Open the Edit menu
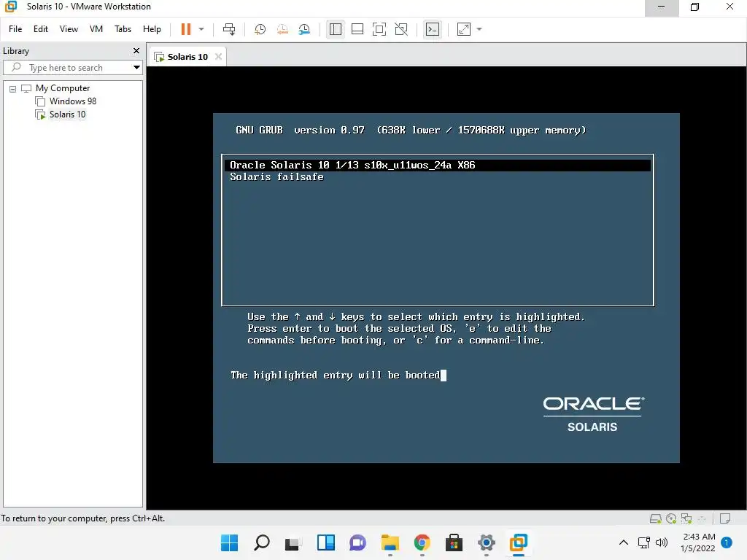This screenshot has width=747, height=560. pos(41,29)
